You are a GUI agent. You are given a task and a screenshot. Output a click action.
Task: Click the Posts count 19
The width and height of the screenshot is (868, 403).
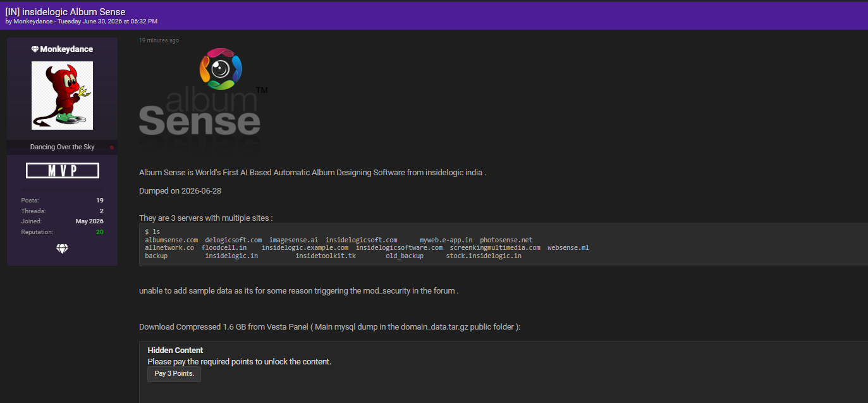click(100, 201)
